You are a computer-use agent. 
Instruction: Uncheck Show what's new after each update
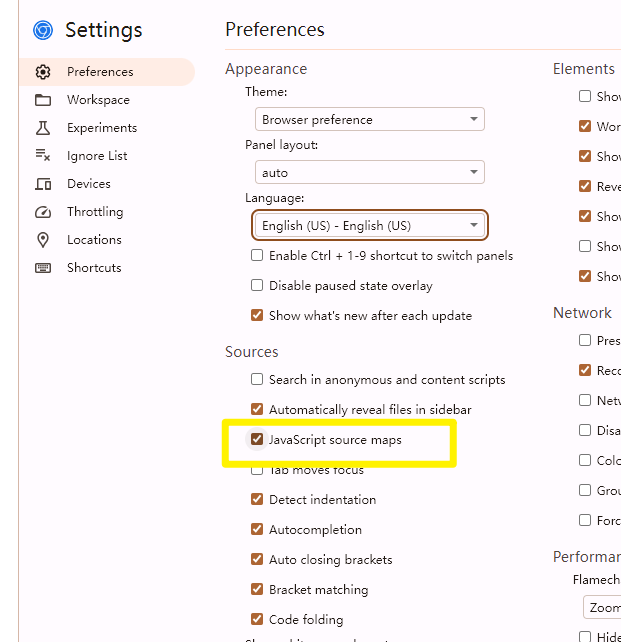[257, 316]
